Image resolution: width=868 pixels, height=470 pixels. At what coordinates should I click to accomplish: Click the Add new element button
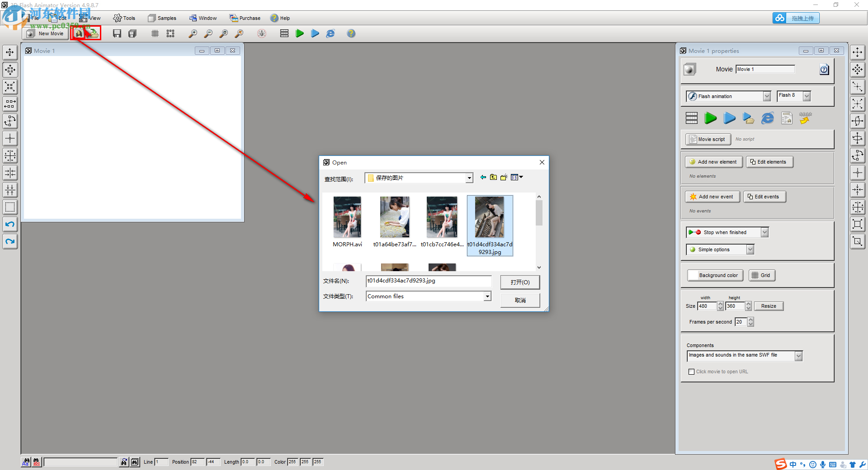[713, 162]
